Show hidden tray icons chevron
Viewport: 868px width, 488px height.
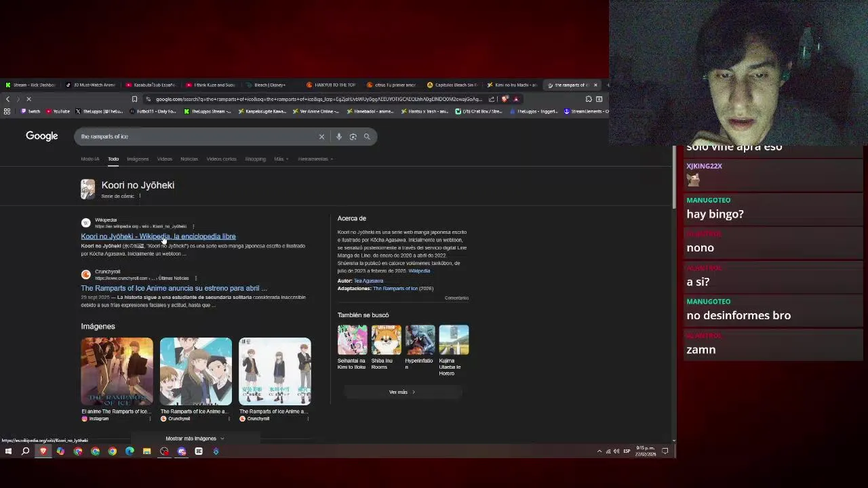pyautogui.click(x=599, y=451)
